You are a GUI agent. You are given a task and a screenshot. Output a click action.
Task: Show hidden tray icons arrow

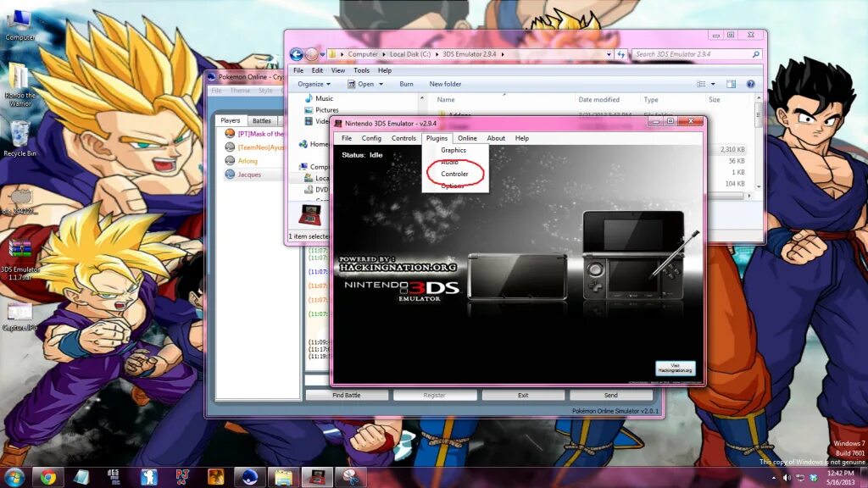(x=773, y=478)
